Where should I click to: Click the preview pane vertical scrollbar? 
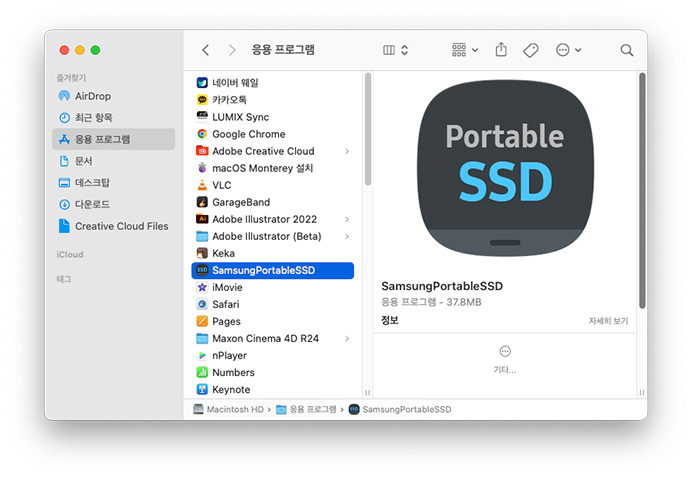point(642,191)
